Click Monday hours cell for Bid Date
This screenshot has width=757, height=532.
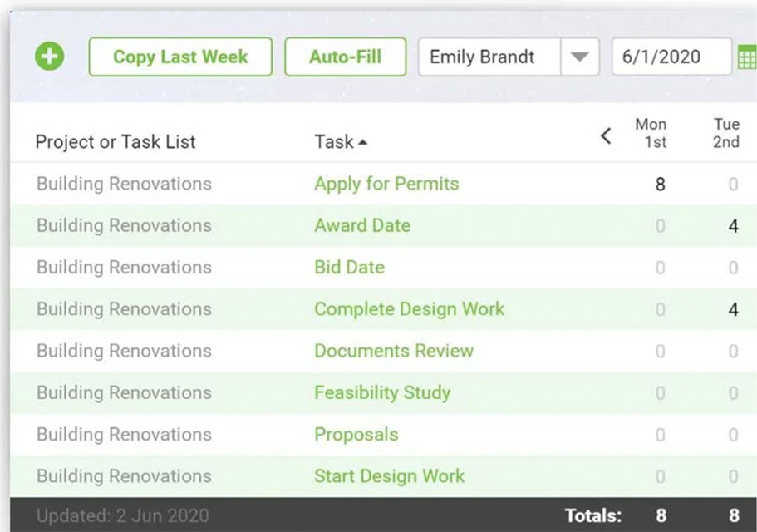(660, 268)
